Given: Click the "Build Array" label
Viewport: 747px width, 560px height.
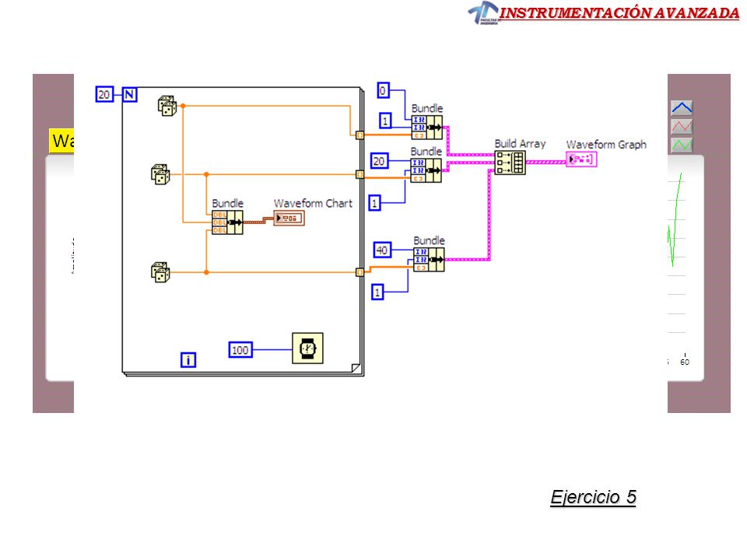Looking at the screenshot, I should tap(520, 143).
